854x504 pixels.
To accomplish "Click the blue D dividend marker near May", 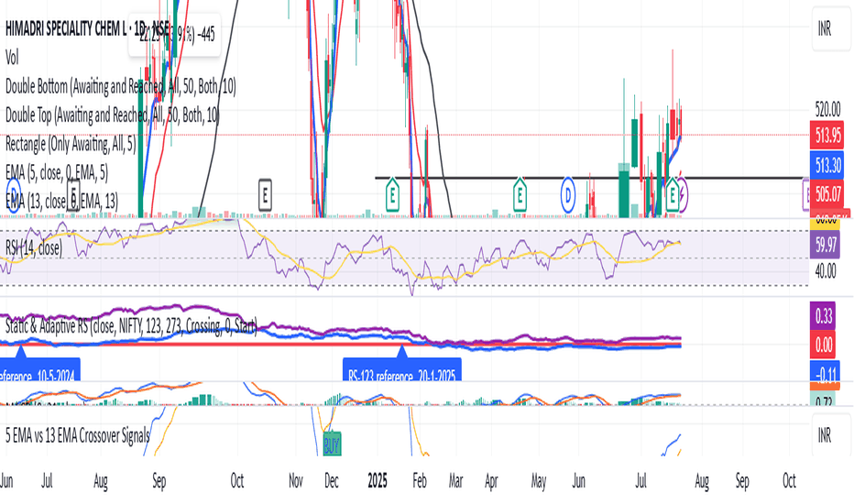I will [568, 194].
